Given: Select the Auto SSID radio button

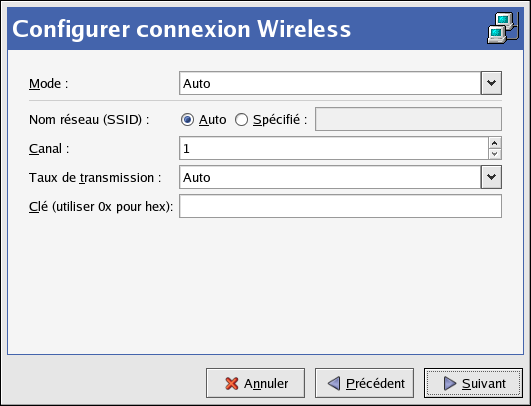Looking at the screenshot, I should 187,120.
